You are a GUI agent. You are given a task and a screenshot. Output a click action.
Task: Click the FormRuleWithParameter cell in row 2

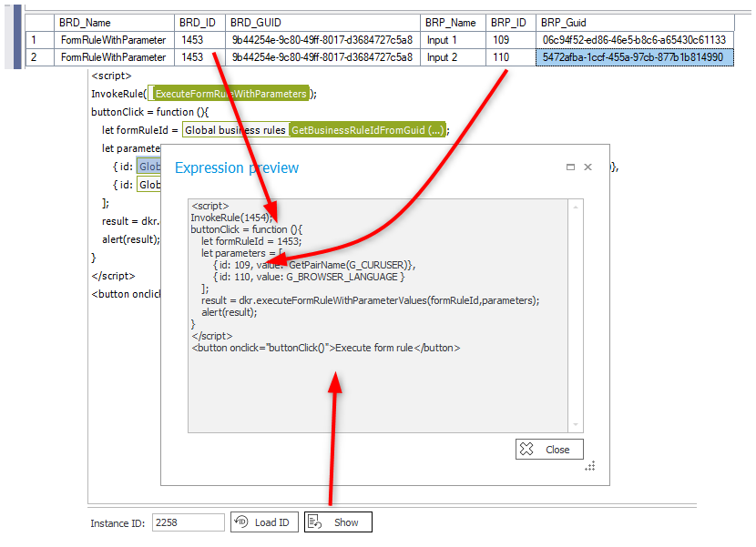pyautogui.click(x=113, y=57)
